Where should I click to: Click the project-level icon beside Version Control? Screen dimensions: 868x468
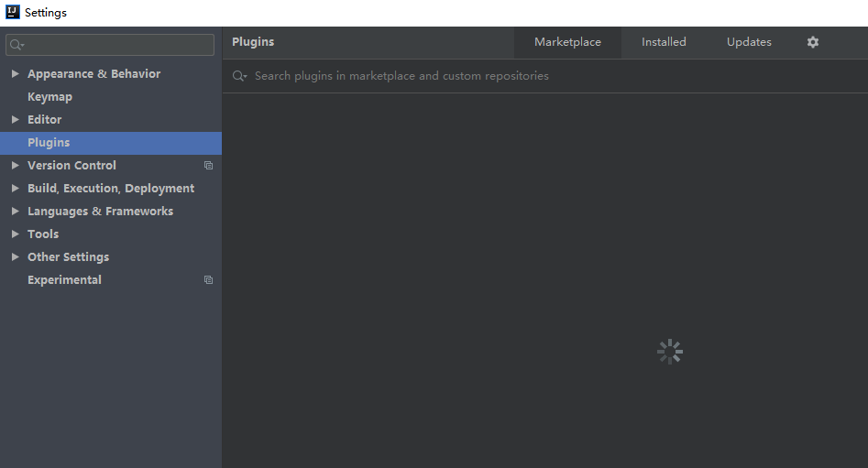coord(208,166)
